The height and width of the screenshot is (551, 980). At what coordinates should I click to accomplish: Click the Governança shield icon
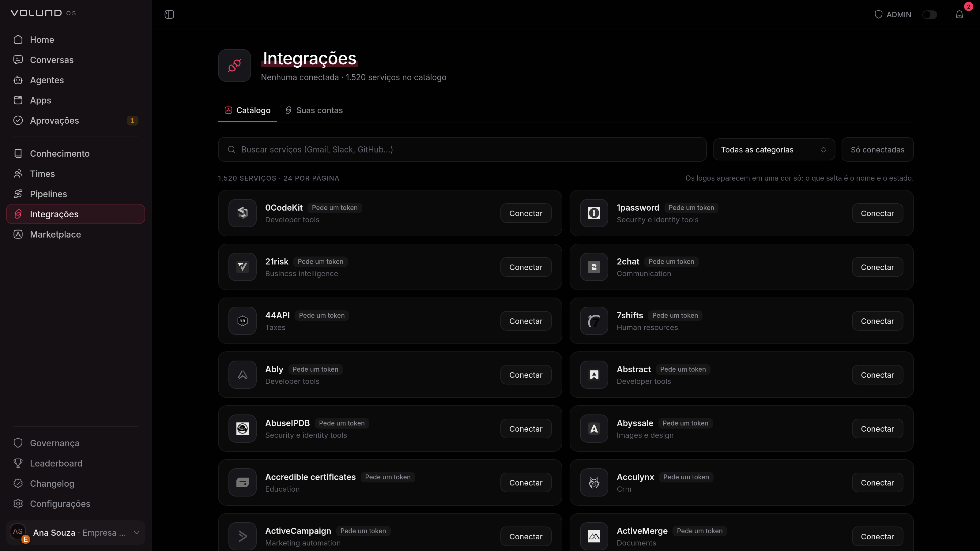coord(18,443)
